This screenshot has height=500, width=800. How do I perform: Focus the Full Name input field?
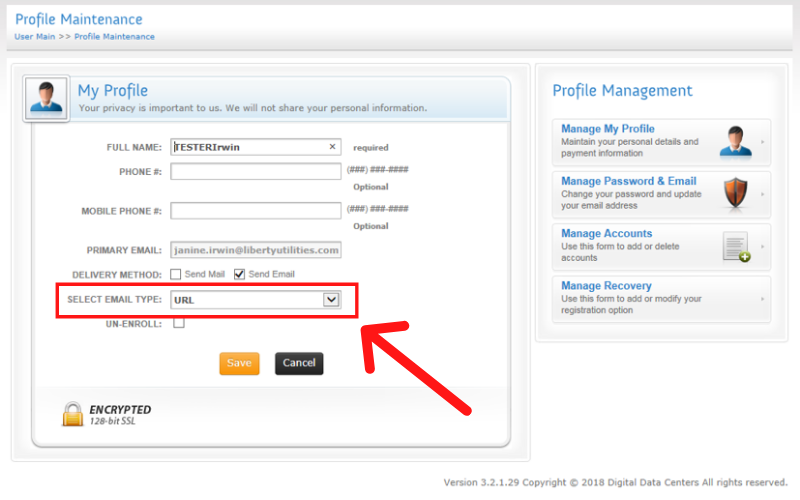click(256, 147)
